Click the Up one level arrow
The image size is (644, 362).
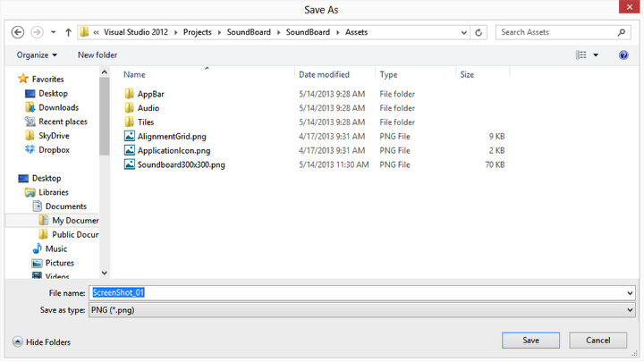point(68,32)
